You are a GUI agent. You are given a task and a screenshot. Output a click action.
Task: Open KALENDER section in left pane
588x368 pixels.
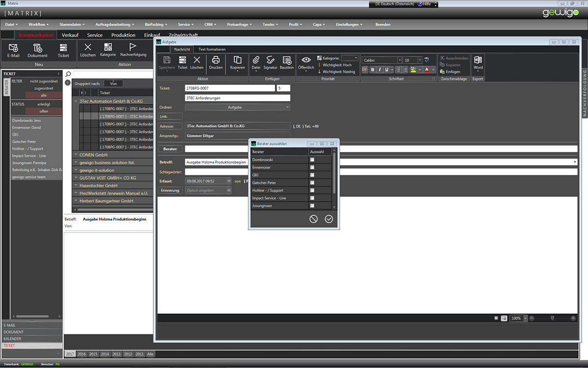click(31, 339)
